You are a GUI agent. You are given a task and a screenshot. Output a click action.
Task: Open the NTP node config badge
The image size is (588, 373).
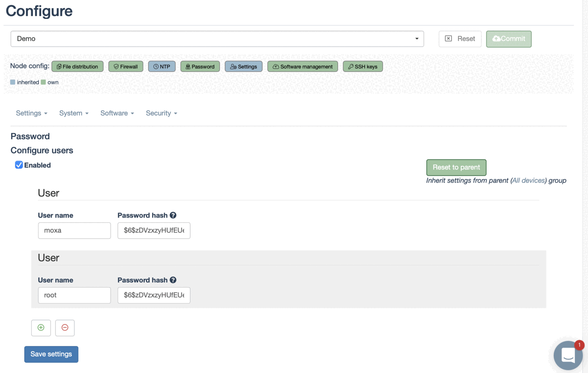pyautogui.click(x=162, y=66)
